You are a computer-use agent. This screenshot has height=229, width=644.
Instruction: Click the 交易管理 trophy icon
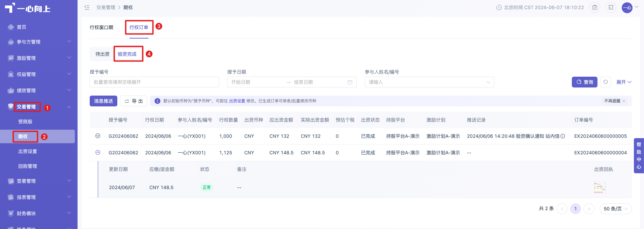click(11, 107)
